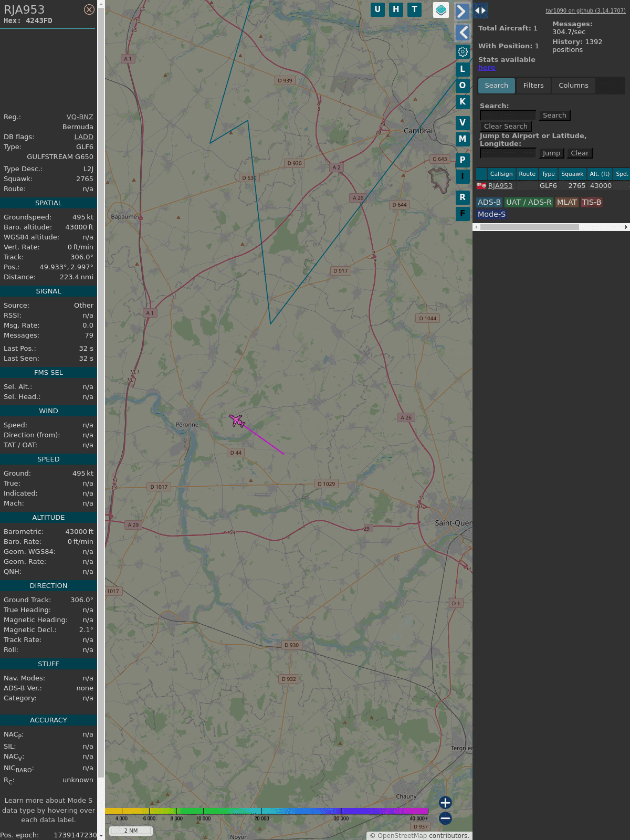
Task: Collapse the DIRECTION section header
Action: [48, 586]
